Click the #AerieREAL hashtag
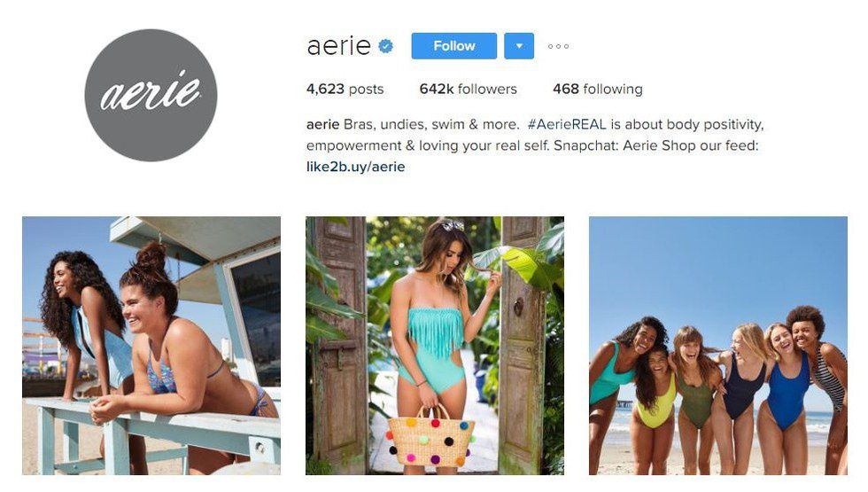The width and height of the screenshot is (868, 492). coord(566,124)
